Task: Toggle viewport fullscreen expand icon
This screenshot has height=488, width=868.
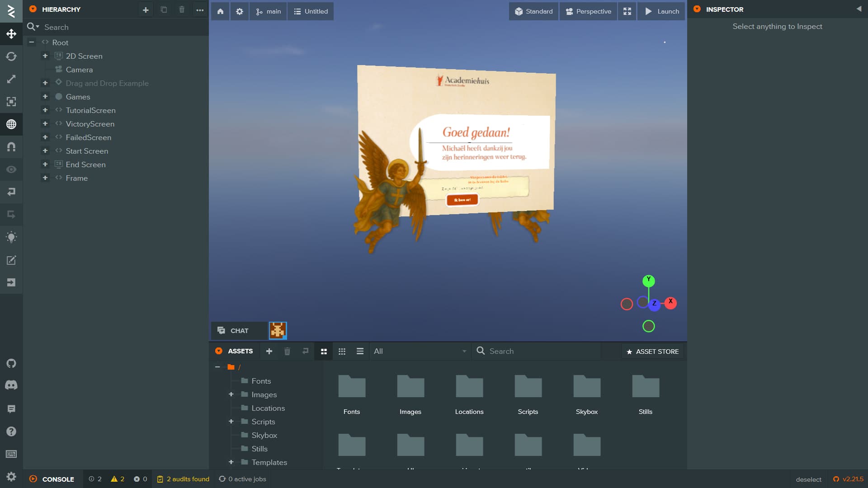Action: click(x=627, y=11)
